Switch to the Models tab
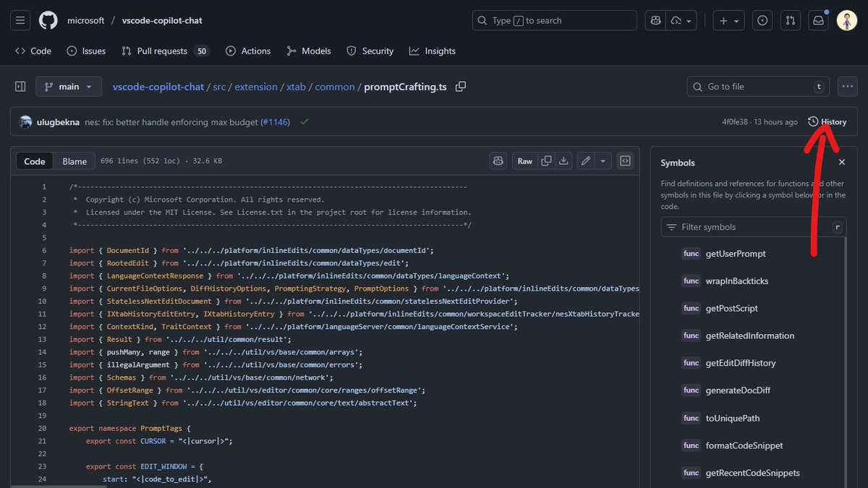This screenshot has height=488, width=868. pyautogui.click(x=309, y=51)
